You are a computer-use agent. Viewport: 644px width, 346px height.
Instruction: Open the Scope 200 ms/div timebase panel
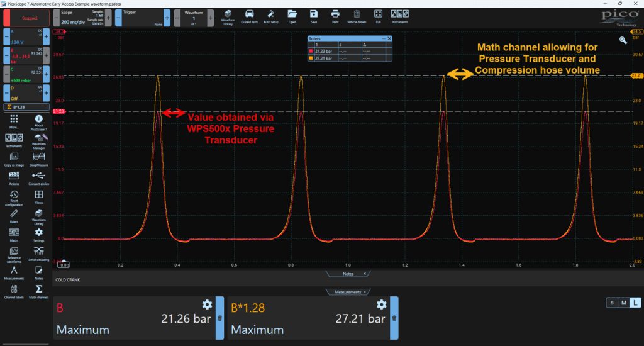click(82, 18)
